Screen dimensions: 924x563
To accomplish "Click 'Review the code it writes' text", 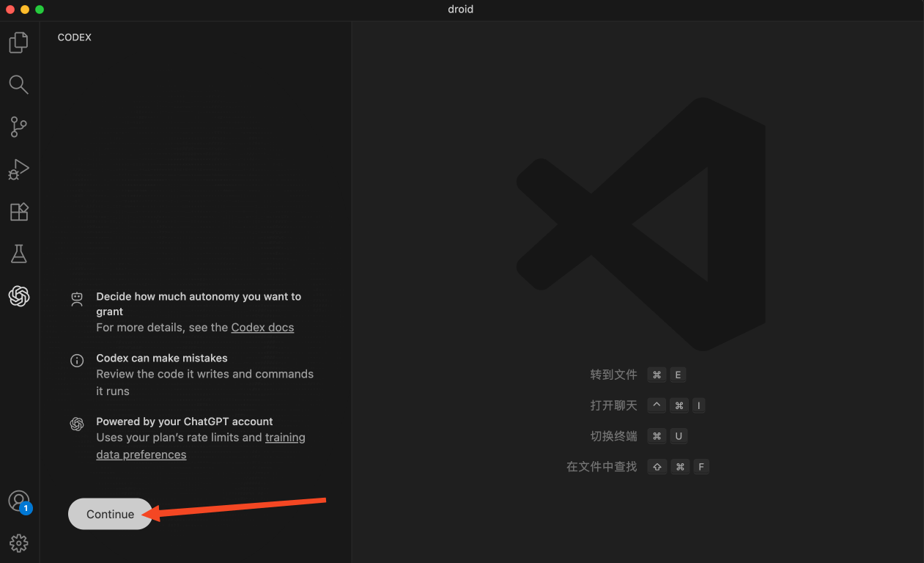I will click(204, 383).
